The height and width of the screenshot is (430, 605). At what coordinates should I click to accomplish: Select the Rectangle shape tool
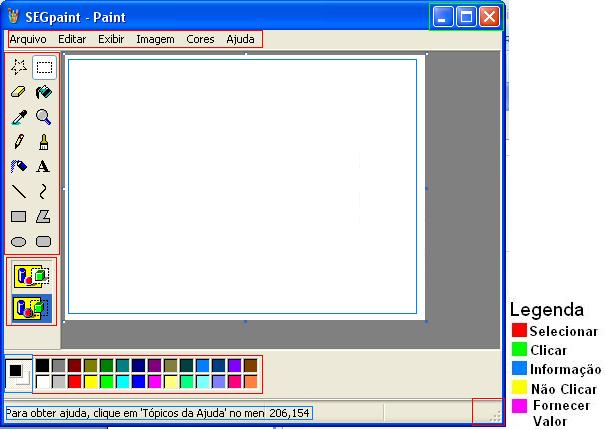tap(19, 217)
